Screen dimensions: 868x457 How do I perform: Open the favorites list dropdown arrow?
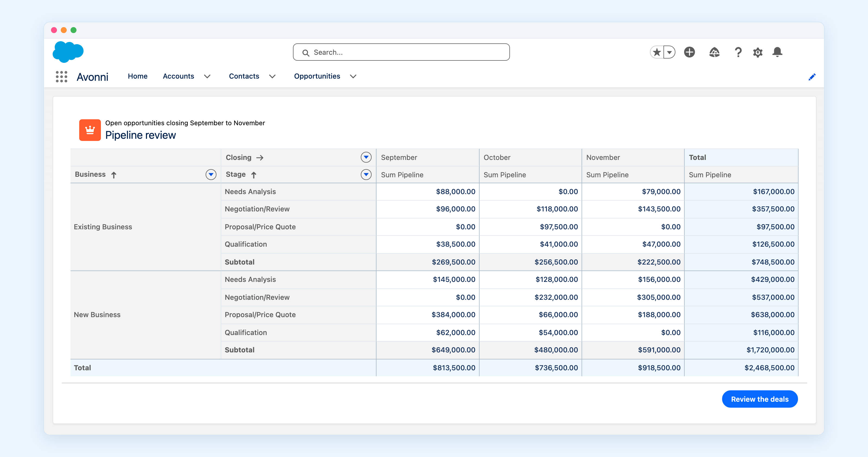[669, 52]
